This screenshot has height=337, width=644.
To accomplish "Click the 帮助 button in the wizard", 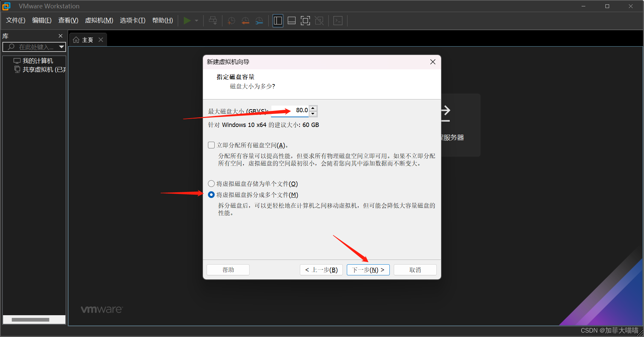I will click(x=228, y=270).
